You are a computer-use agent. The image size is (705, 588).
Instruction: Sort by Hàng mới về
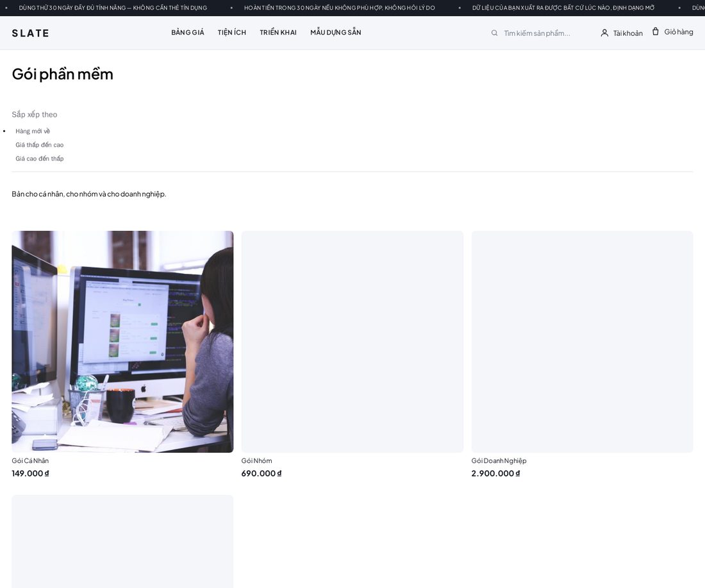tap(33, 131)
